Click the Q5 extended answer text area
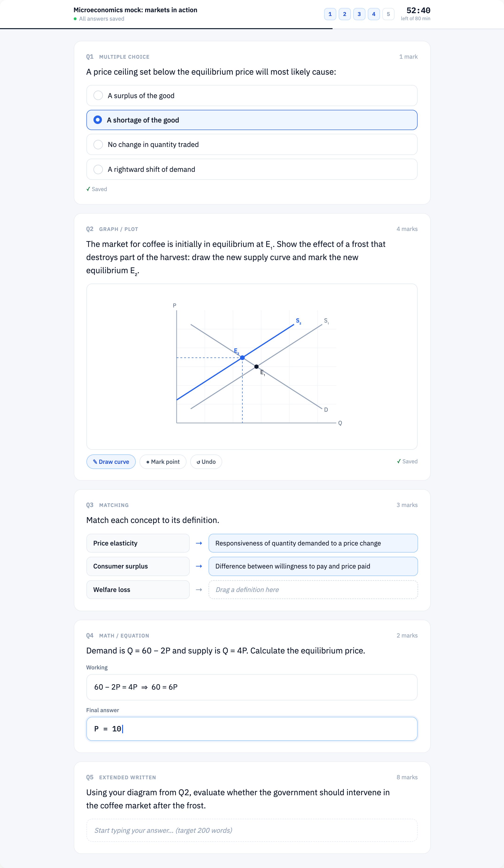 pos(252,830)
